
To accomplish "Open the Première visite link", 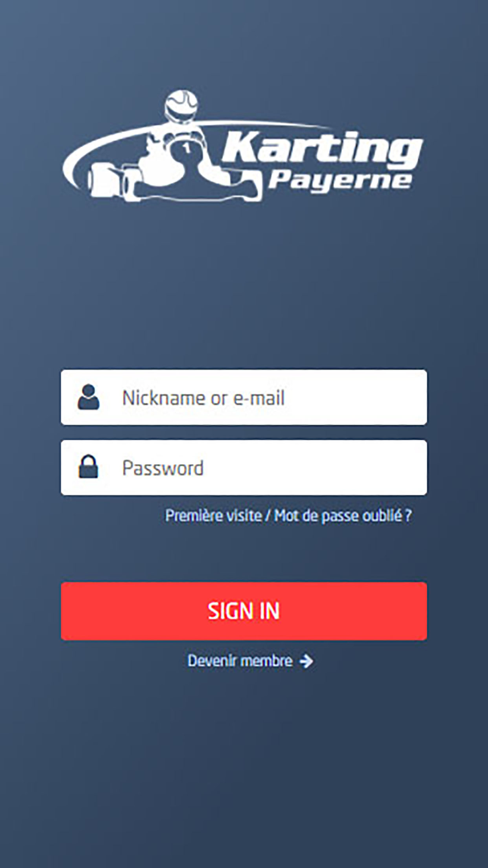I will click(x=213, y=516).
